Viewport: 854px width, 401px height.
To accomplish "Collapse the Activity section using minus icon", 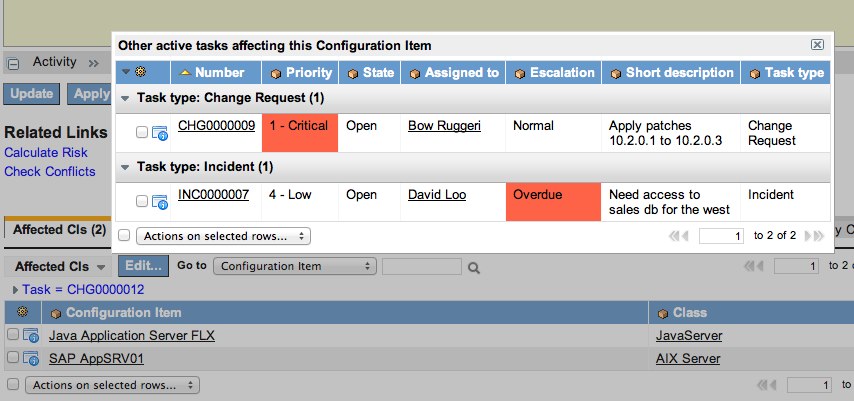I will [14, 63].
